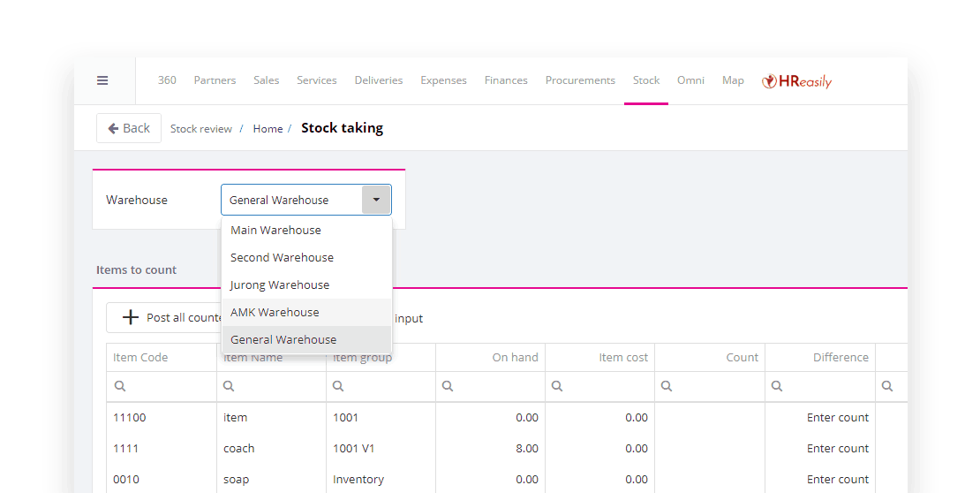Click search icon under On hand column
Image resolution: width=980 pixels, height=493 pixels.
[448, 387]
